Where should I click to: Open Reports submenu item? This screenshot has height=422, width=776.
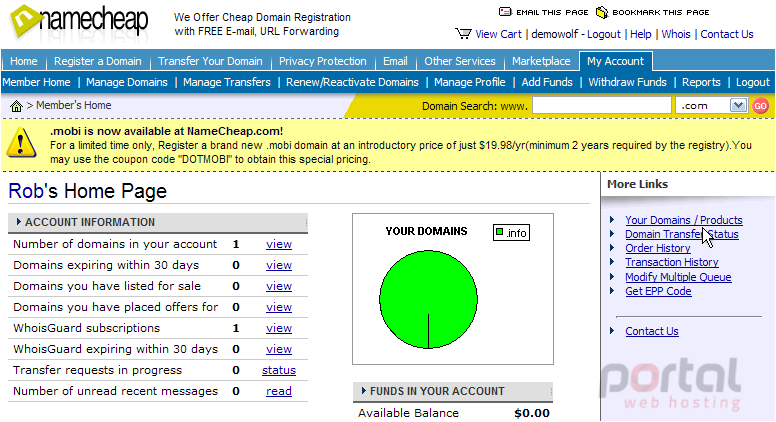pyautogui.click(x=701, y=82)
